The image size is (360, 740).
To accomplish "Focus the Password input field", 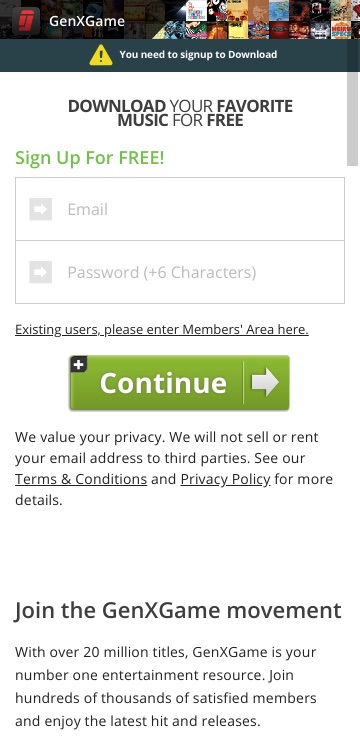I will pos(180,272).
